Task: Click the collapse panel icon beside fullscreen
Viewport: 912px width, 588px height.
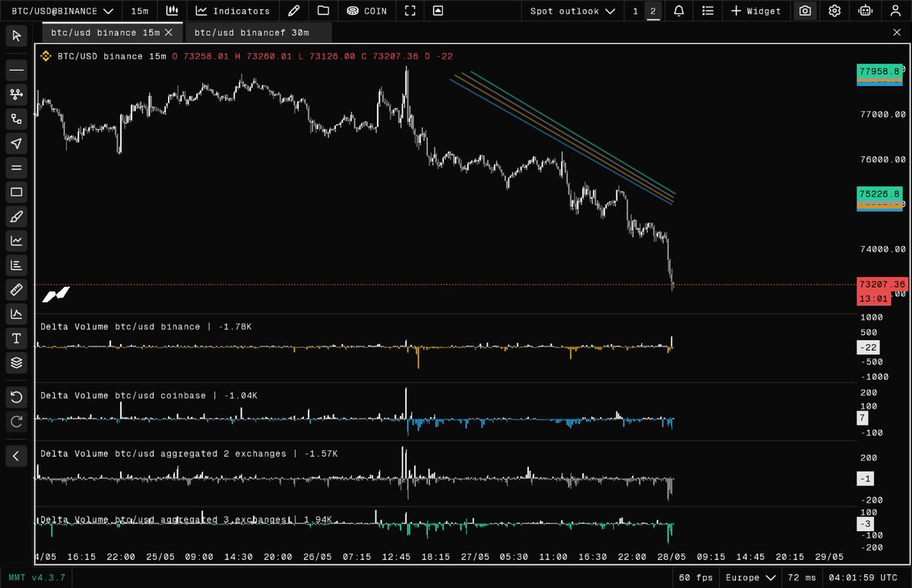Action: [x=438, y=11]
